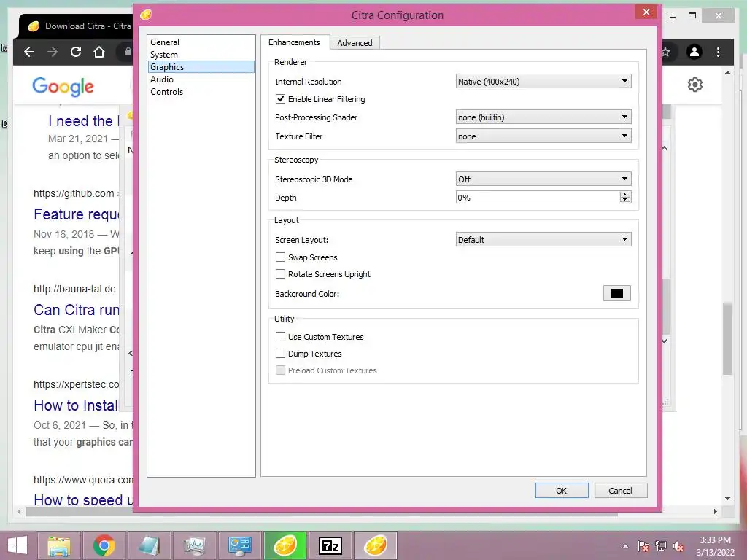
Task: Open the 'Feature requ' GitHub result
Action: tap(76, 214)
